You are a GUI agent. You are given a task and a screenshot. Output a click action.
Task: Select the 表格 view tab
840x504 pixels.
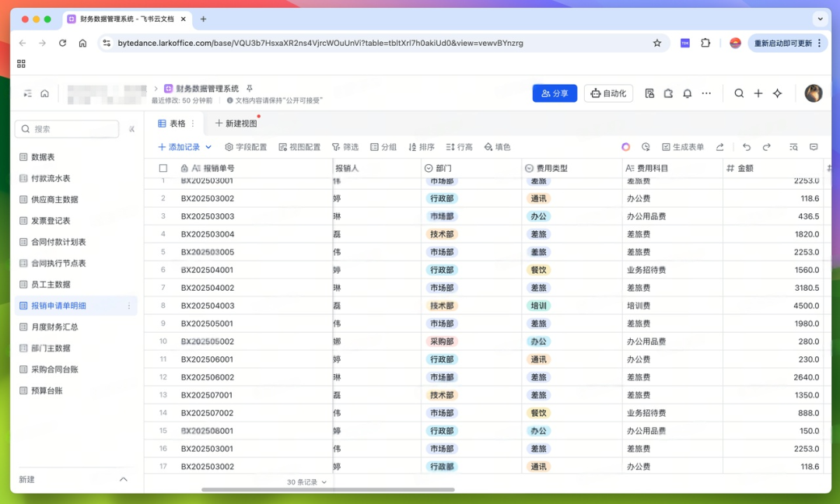point(172,123)
